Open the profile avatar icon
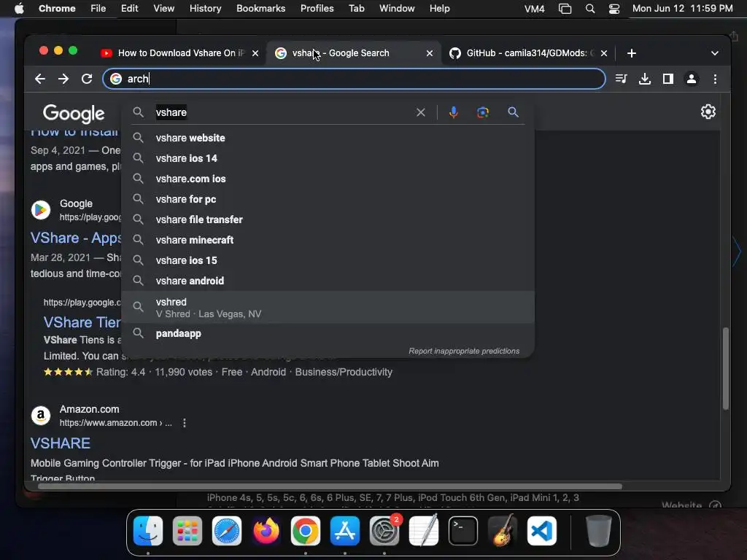 [692, 79]
